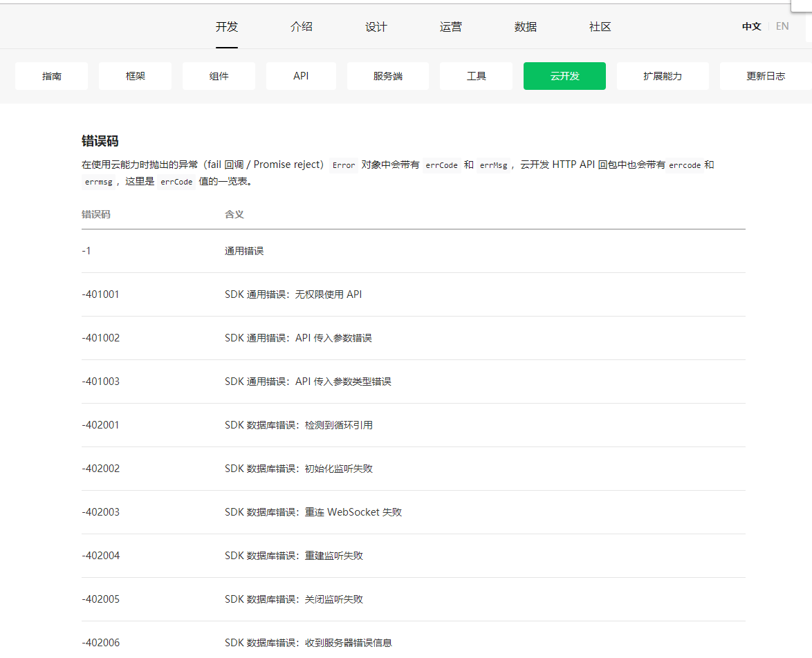
Task: Select the green 云开发 button
Action: 564,76
